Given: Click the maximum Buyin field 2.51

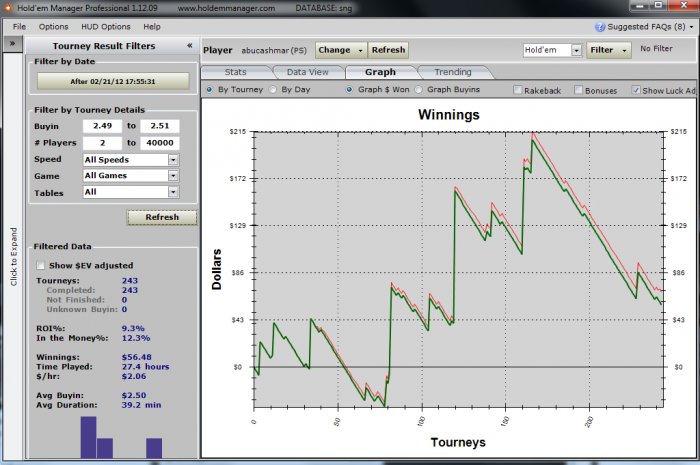Looking at the screenshot, I should click(160, 126).
